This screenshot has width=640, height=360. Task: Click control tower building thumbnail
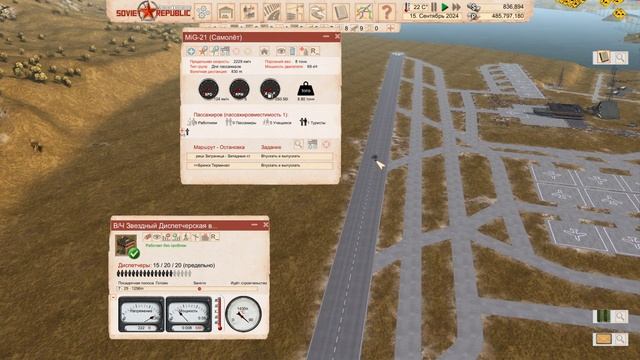(x=126, y=245)
